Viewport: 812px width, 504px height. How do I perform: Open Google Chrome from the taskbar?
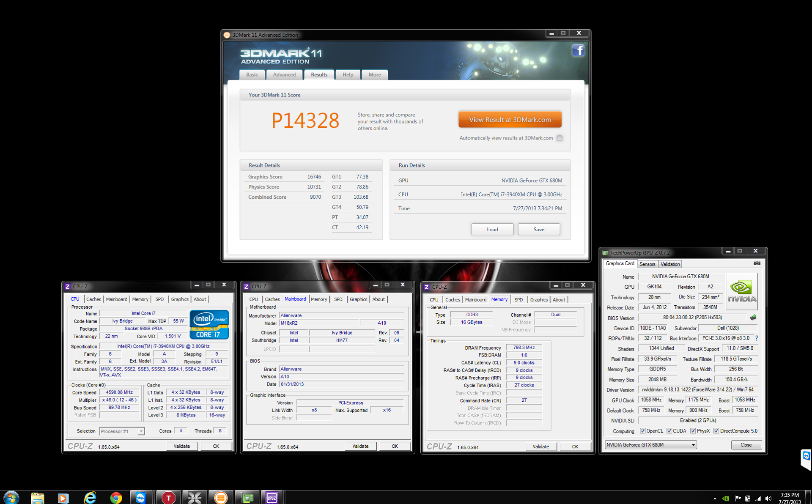pyautogui.click(x=116, y=498)
